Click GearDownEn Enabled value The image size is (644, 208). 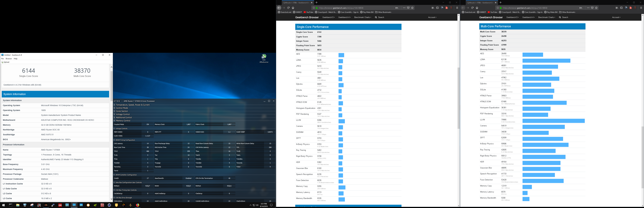click(188, 178)
